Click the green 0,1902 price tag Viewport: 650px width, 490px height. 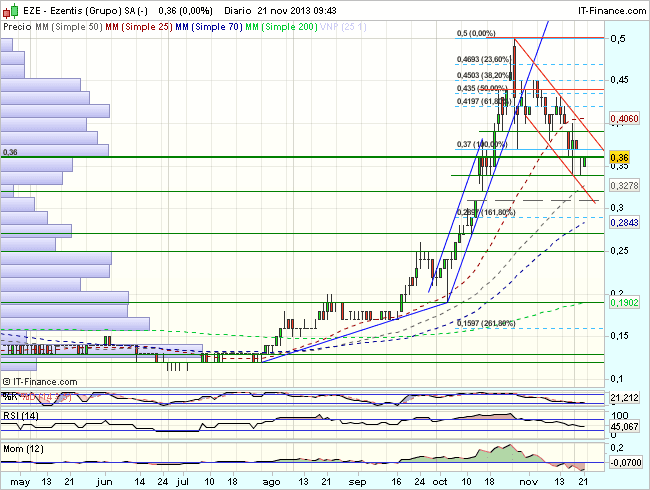[x=624, y=303]
